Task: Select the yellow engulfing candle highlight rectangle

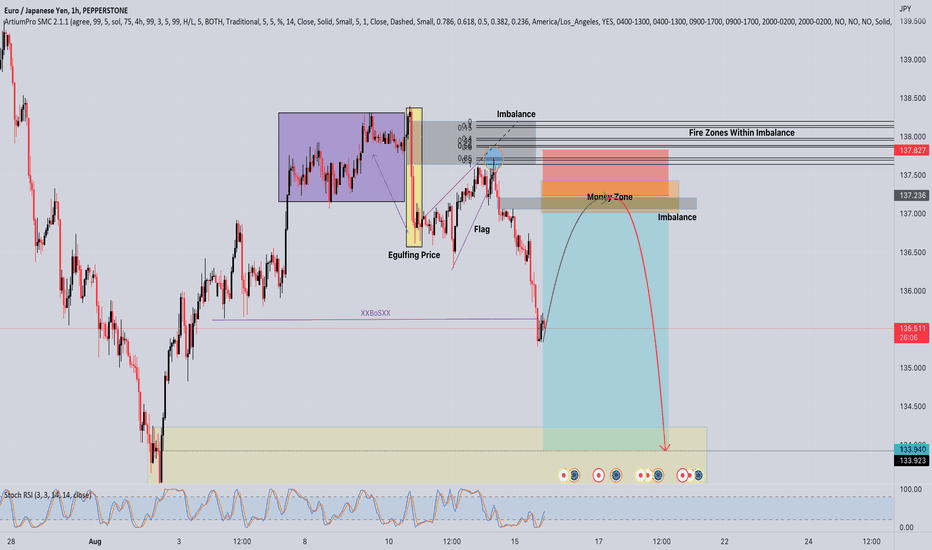Action: [414, 177]
